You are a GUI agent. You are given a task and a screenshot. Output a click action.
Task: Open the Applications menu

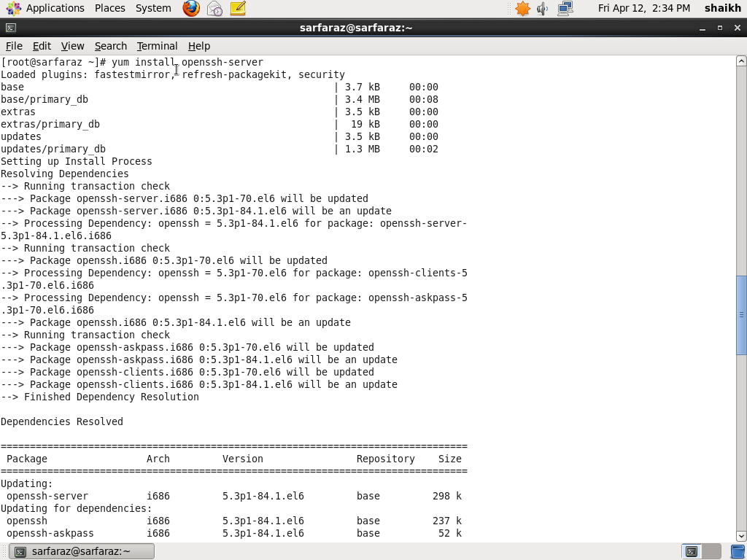[x=46, y=8]
